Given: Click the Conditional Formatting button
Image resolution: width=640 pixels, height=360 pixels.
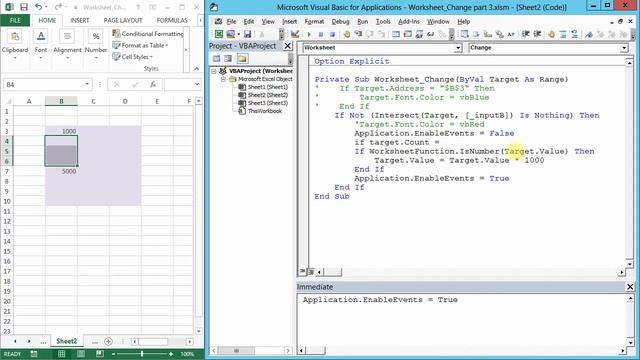Looking at the screenshot, I should [x=148, y=34].
